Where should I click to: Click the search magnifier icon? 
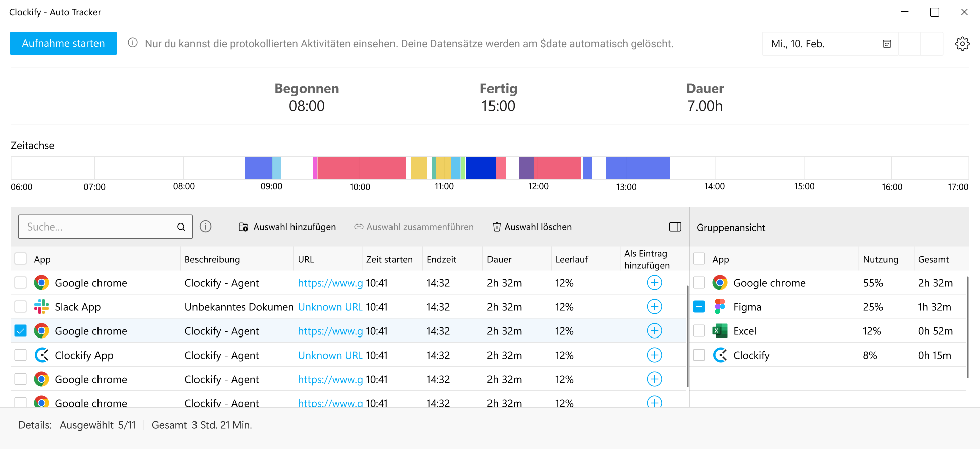[x=181, y=227]
